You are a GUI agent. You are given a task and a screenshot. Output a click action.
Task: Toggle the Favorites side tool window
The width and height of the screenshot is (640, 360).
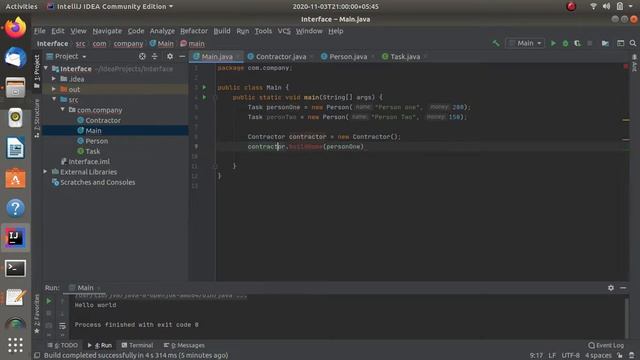pos(37,314)
